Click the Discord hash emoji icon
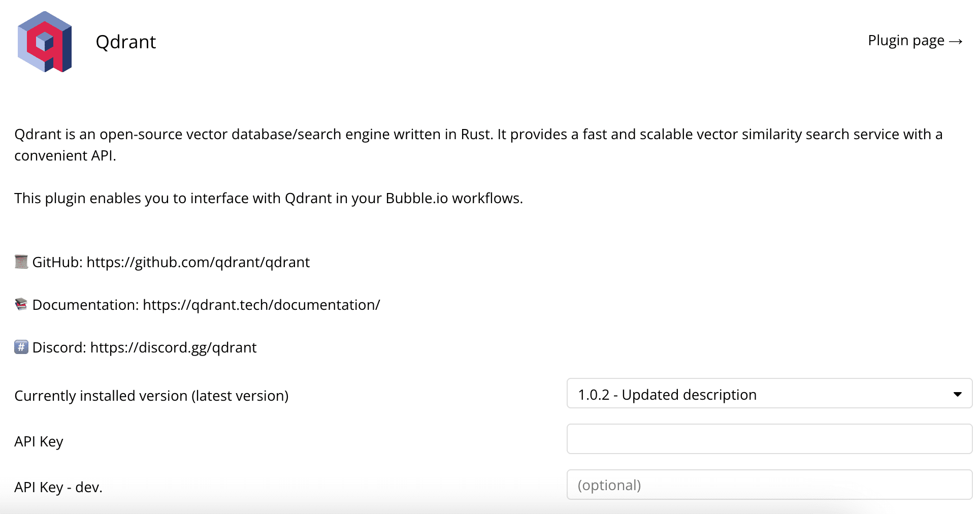 [21, 347]
